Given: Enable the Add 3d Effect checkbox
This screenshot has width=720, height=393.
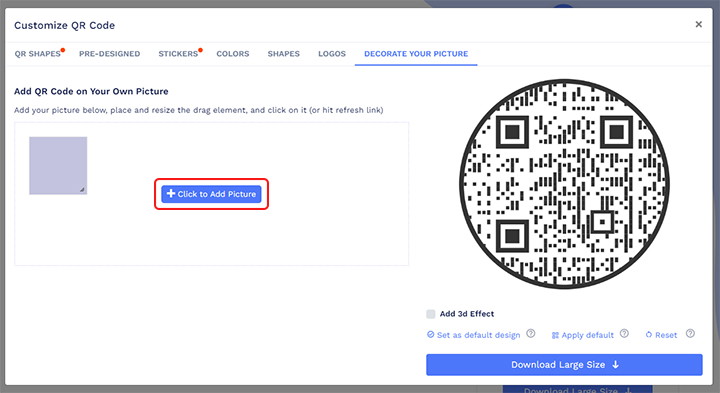Looking at the screenshot, I should pos(431,314).
